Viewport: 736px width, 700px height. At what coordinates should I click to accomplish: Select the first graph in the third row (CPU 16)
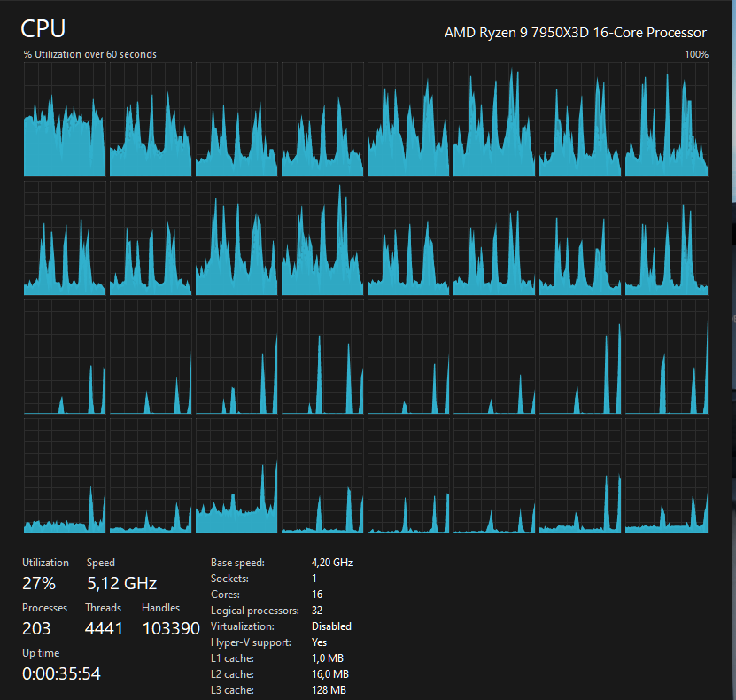pyautogui.click(x=65, y=357)
